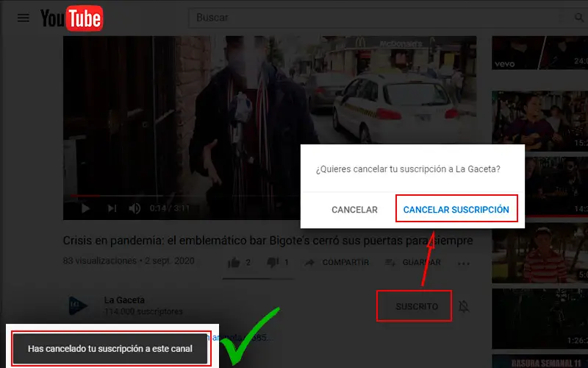Click the video time display 0:14 / 3:11
Viewport: 588px width, 368px height.
click(170, 208)
